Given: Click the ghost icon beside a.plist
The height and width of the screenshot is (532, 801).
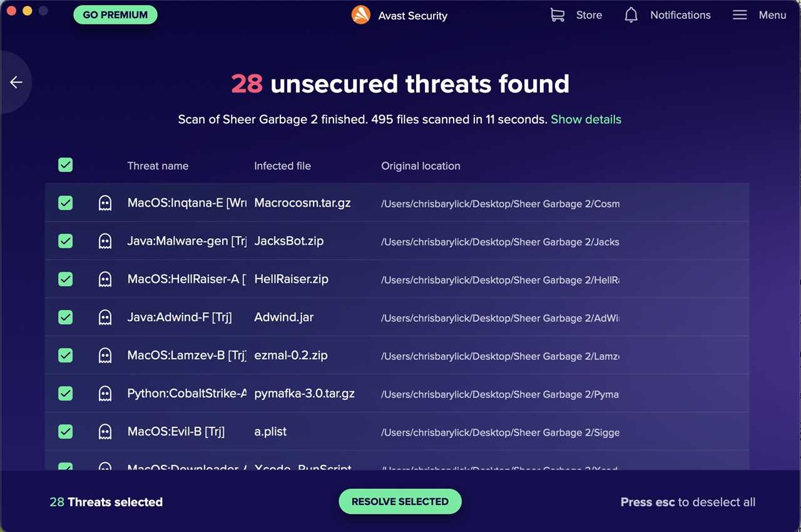Looking at the screenshot, I should 105,431.
